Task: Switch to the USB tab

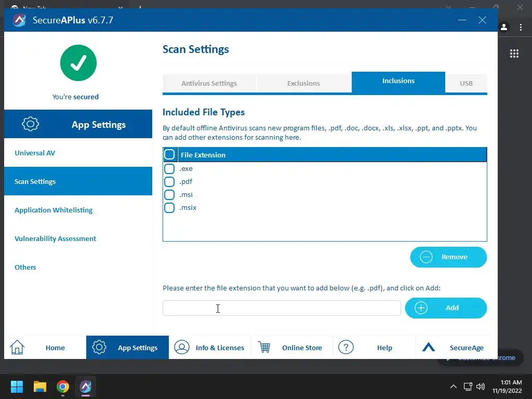Action: click(466, 83)
